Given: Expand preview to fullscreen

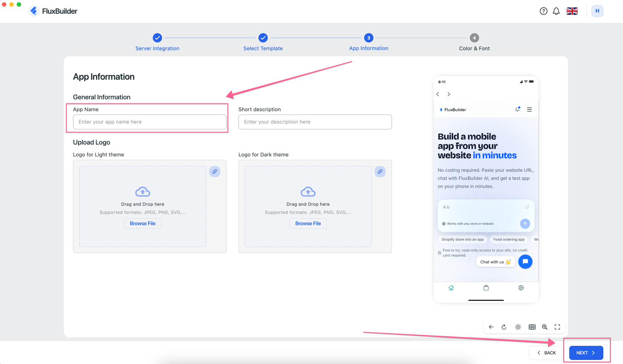Looking at the screenshot, I should [557, 327].
